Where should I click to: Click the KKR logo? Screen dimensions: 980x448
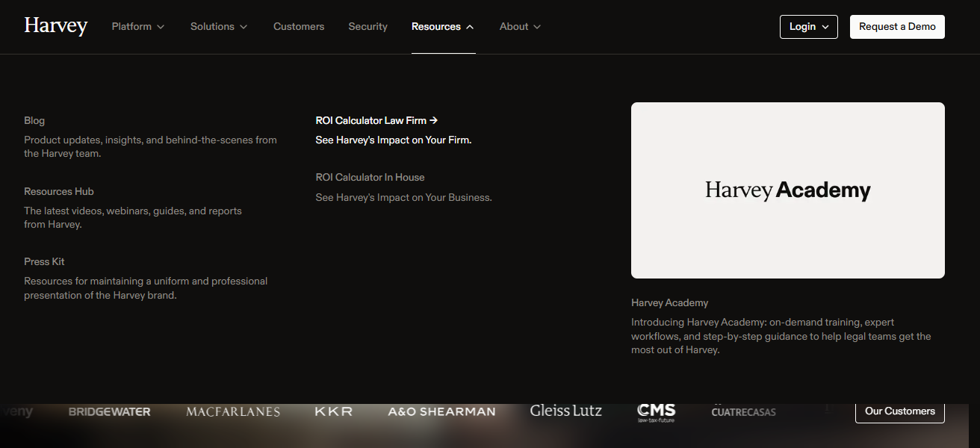[334, 411]
